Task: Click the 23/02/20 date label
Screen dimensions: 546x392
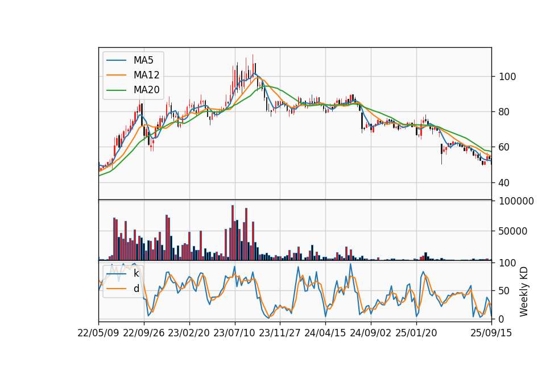Action: [x=189, y=333]
